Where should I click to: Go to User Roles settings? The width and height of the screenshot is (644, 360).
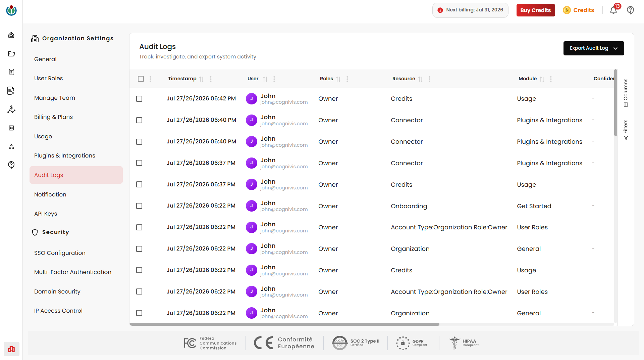tap(49, 78)
